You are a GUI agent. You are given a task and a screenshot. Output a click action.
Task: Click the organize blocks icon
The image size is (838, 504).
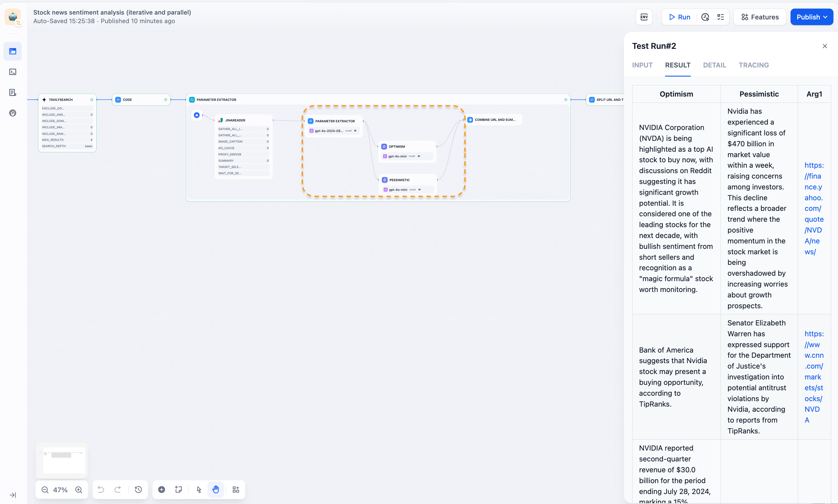pos(236,489)
